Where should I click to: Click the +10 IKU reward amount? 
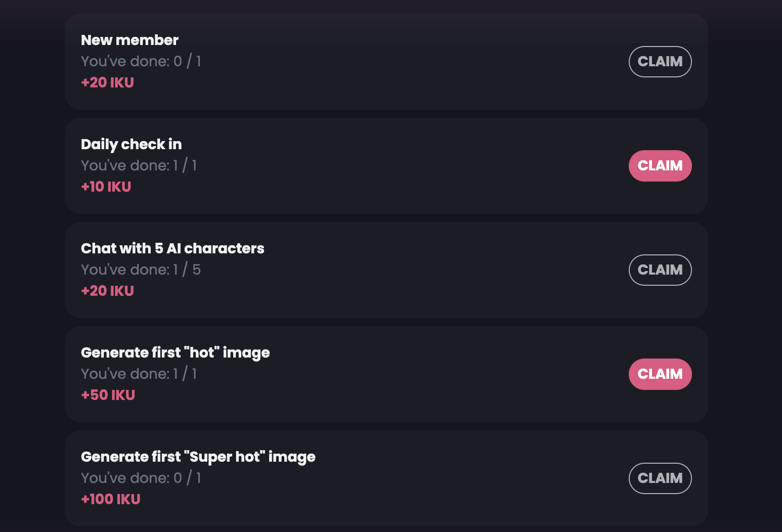tap(106, 187)
